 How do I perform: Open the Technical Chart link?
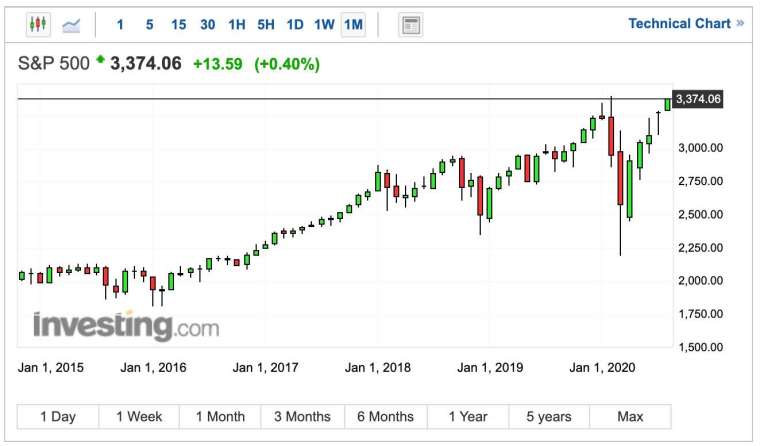[x=685, y=23]
